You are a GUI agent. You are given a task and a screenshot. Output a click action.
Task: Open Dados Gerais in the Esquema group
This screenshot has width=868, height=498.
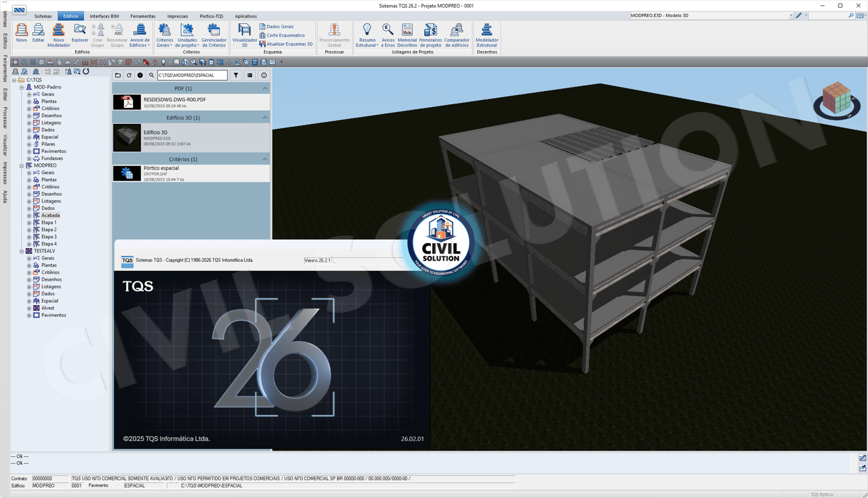coord(277,27)
